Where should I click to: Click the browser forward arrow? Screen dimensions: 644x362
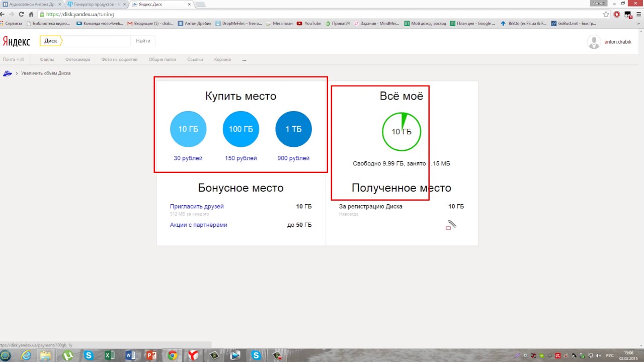pos(12,14)
